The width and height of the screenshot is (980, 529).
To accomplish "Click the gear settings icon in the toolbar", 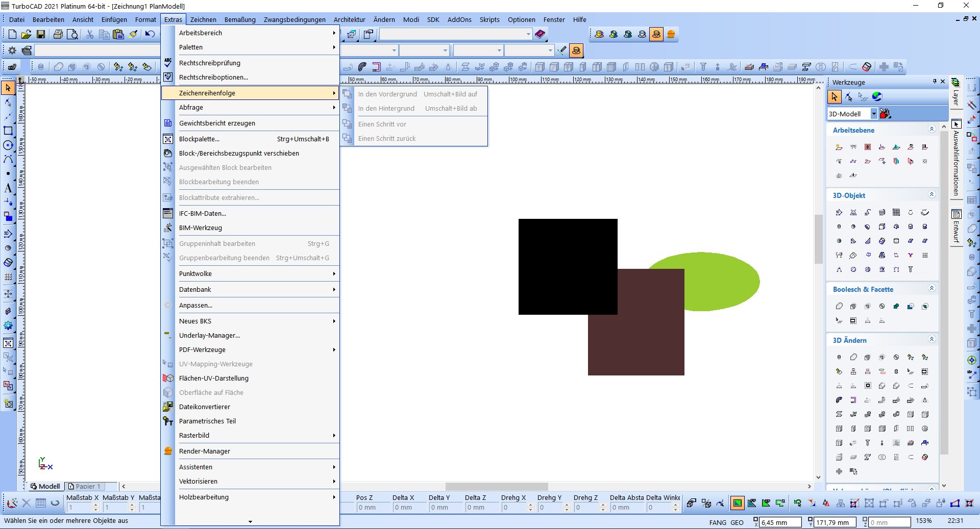I will (x=12, y=51).
